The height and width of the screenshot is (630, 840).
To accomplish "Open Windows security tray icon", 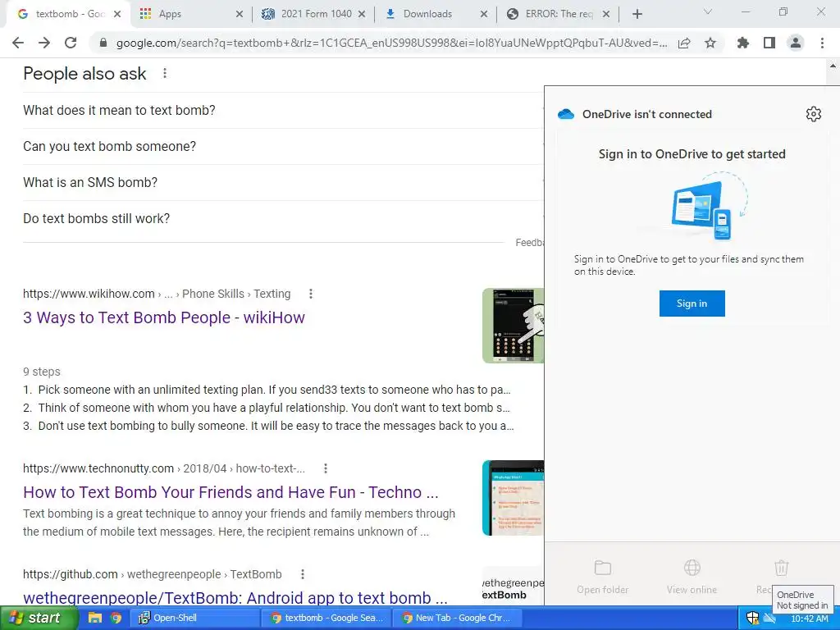I will click(x=752, y=618).
